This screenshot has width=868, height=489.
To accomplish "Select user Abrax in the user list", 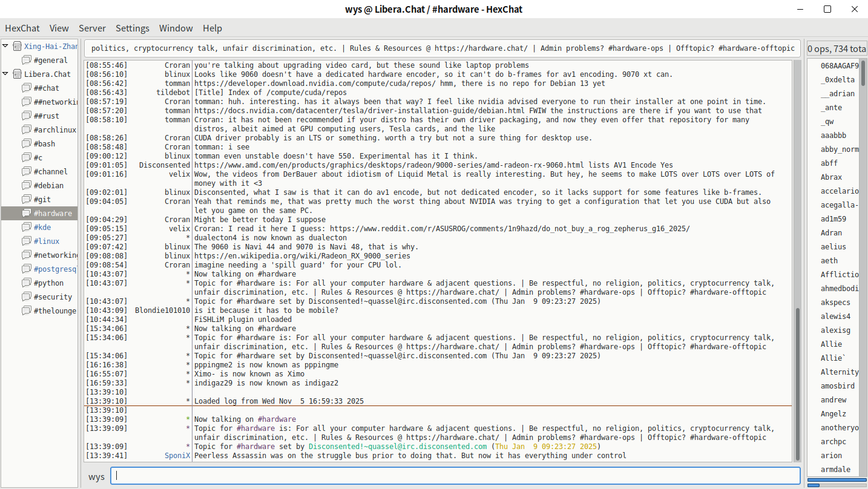I will [x=831, y=177].
